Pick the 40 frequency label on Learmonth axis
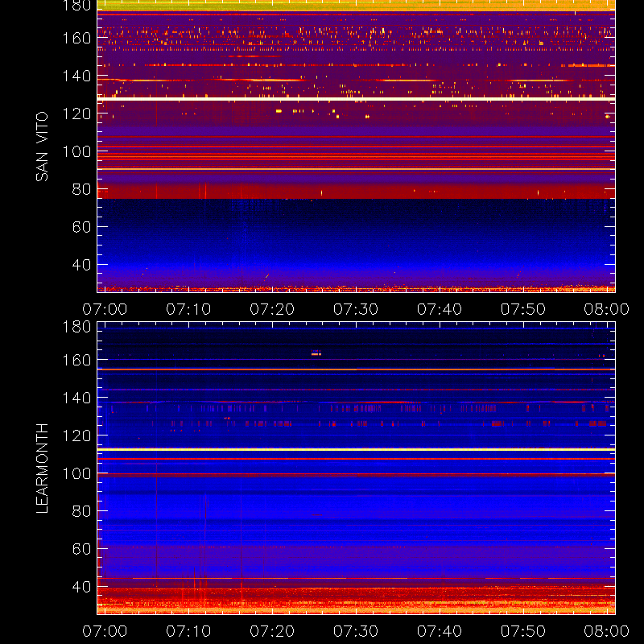This screenshot has width=644, height=644. coord(81,587)
